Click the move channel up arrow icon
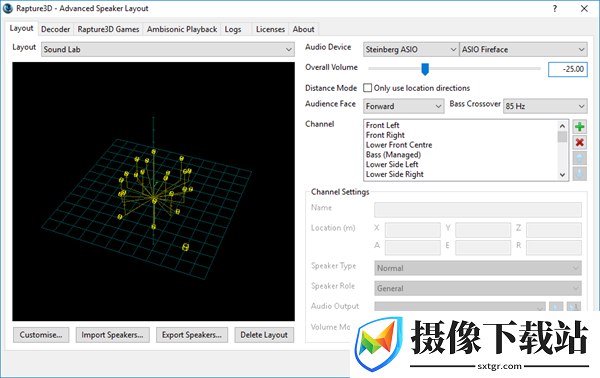The image size is (600, 378). pyautogui.click(x=579, y=158)
